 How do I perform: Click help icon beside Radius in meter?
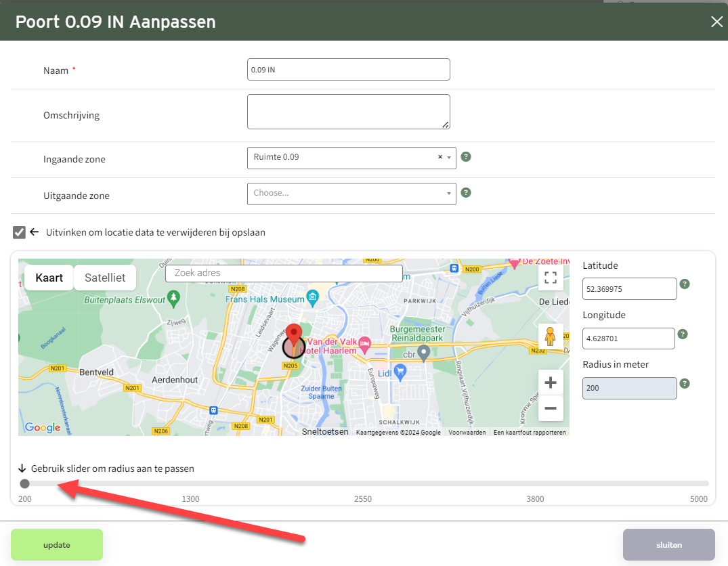pyautogui.click(x=685, y=384)
